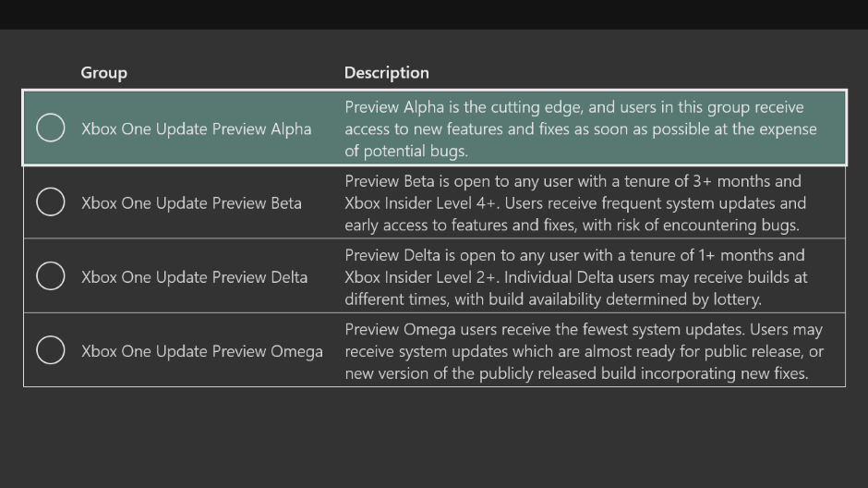The image size is (868, 488).
Task: Choose the Preview Beta radio button
Action: pos(51,201)
